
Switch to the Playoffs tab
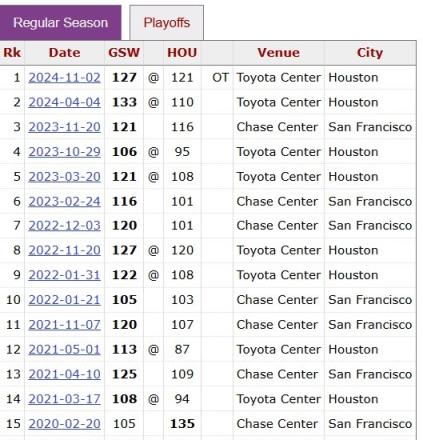click(166, 23)
